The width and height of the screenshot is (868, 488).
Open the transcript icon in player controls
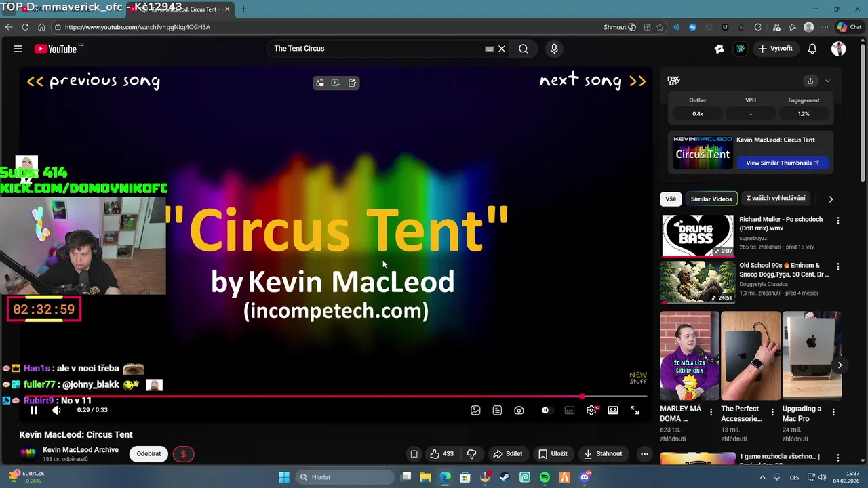[x=497, y=410]
